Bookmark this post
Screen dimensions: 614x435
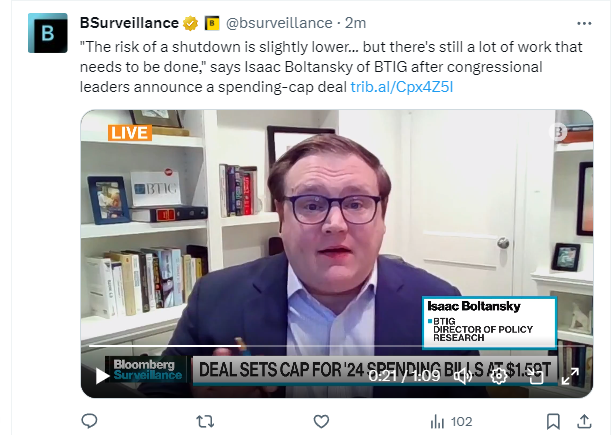pos(553,421)
